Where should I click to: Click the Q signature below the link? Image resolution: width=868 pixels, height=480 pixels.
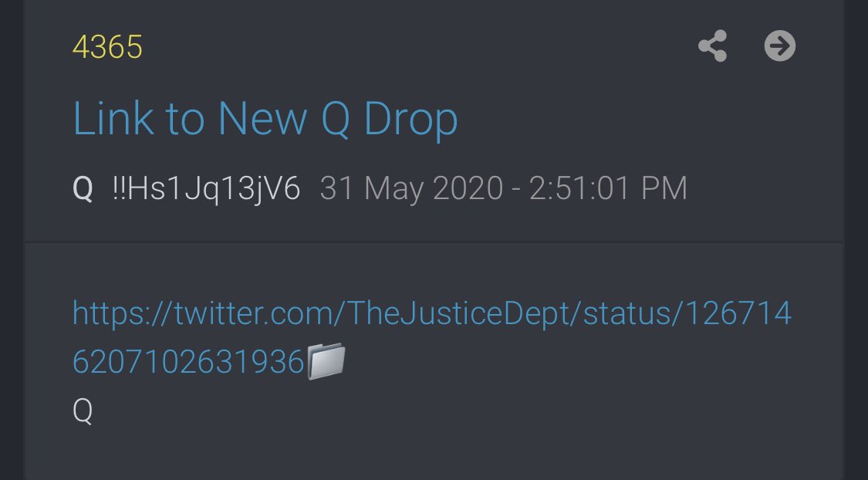click(x=83, y=411)
